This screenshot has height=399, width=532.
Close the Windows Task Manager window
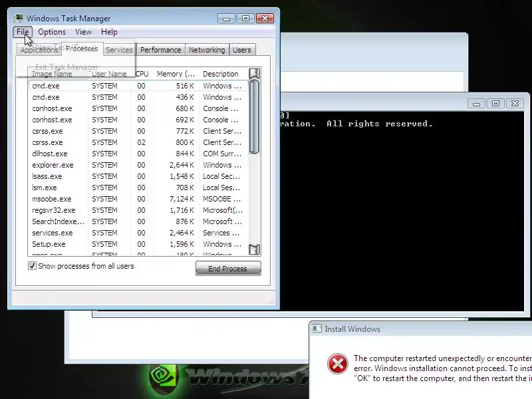coord(265,19)
